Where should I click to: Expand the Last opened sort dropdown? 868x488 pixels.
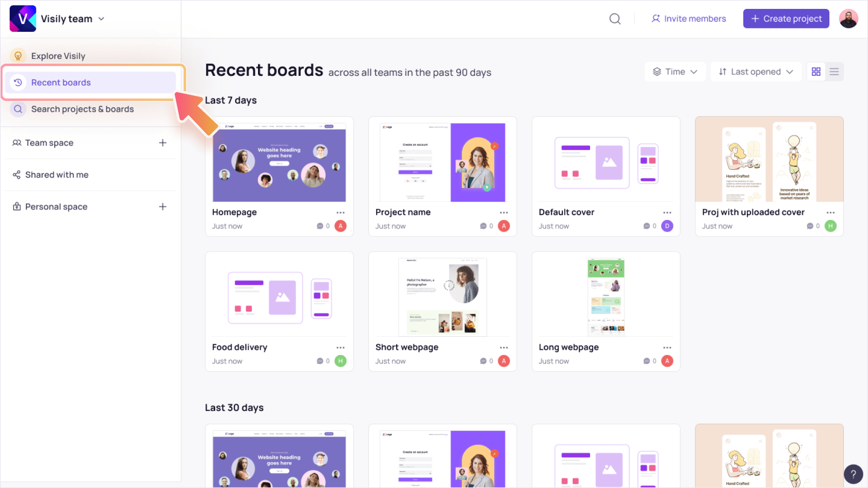[757, 72]
